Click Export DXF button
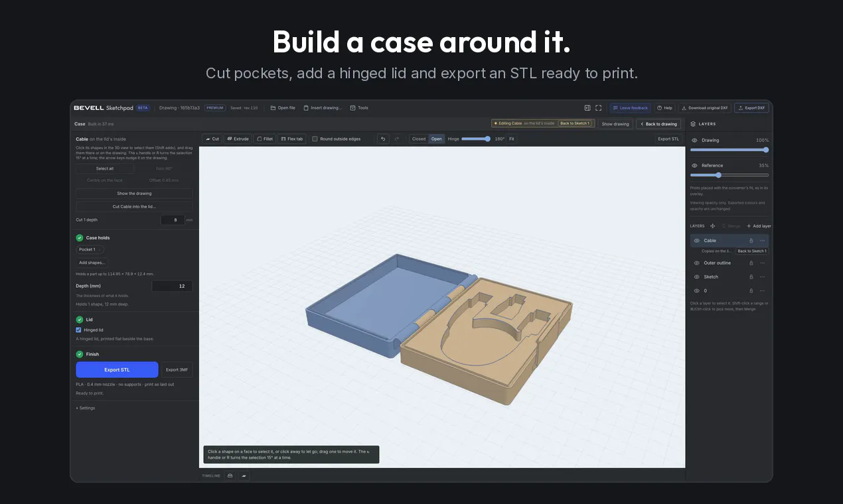This screenshot has height=504, width=843. pos(751,107)
